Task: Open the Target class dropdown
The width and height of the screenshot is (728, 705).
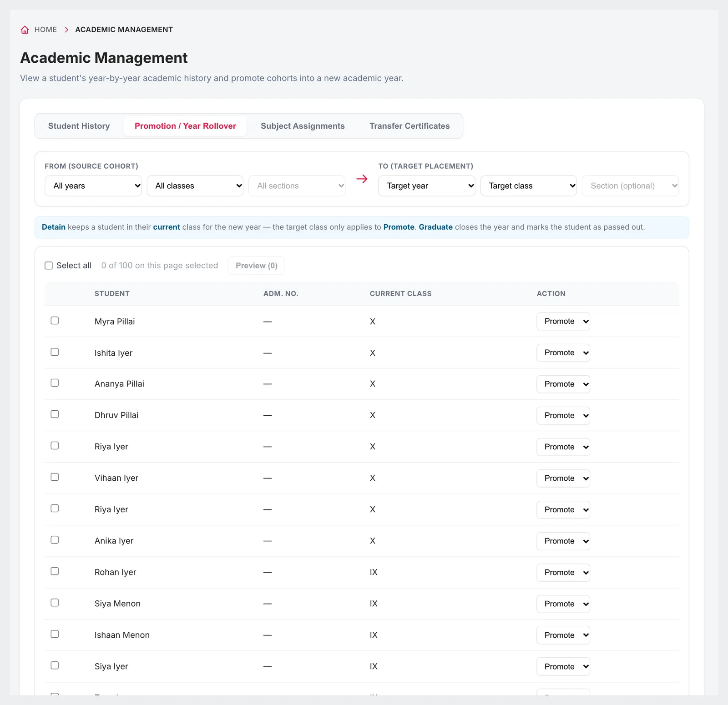Action: [529, 186]
